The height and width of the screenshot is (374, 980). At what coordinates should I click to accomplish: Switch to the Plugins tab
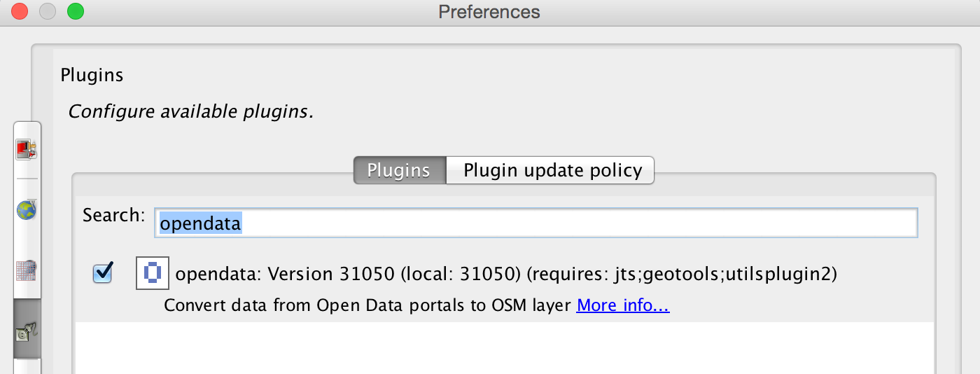point(399,170)
